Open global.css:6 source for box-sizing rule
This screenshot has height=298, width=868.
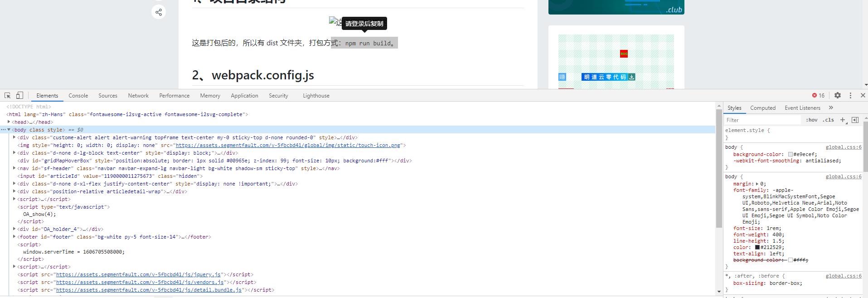pos(844,276)
